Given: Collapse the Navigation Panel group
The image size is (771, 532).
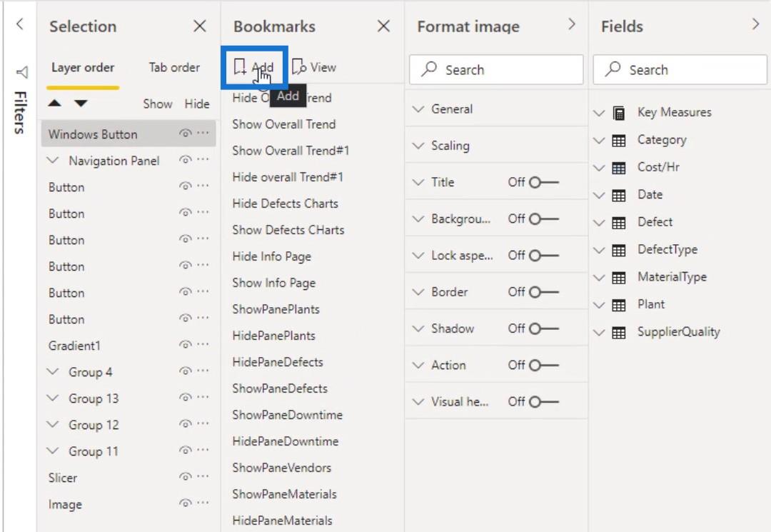Looking at the screenshot, I should [x=53, y=160].
